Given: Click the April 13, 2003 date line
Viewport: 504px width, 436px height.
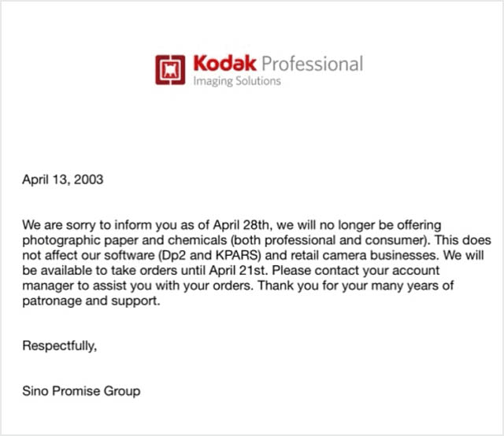Looking at the screenshot, I should pyautogui.click(x=63, y=179).
